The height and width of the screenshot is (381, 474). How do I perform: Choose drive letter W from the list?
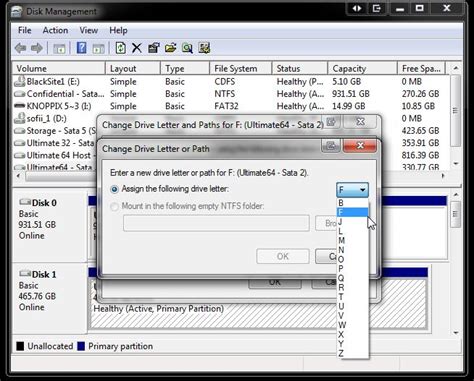353,325
